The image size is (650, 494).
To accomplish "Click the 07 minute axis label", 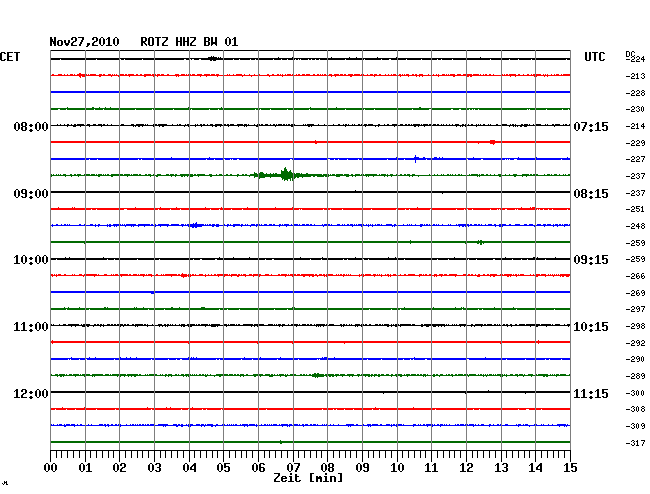I will pyautogui.click(x=293, y=468).
